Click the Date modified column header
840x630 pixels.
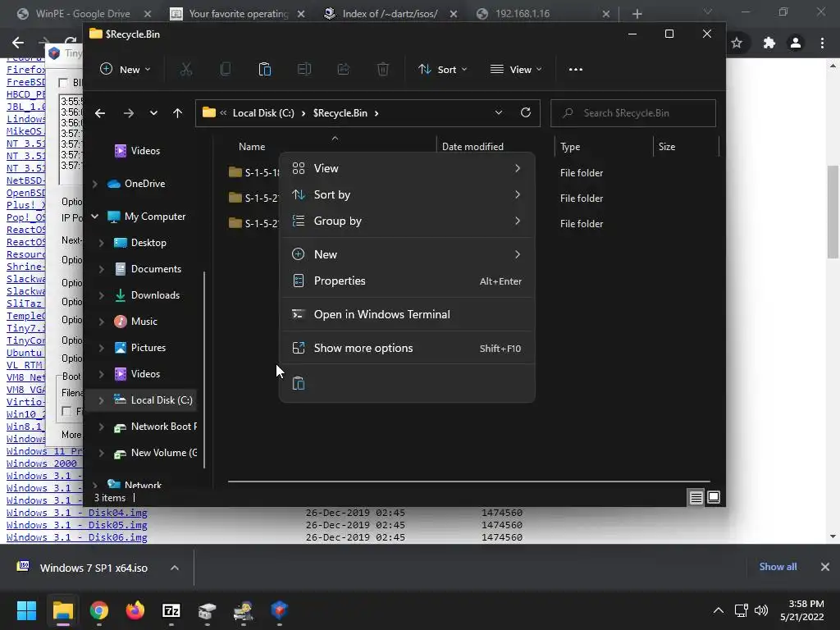(472, 147)
